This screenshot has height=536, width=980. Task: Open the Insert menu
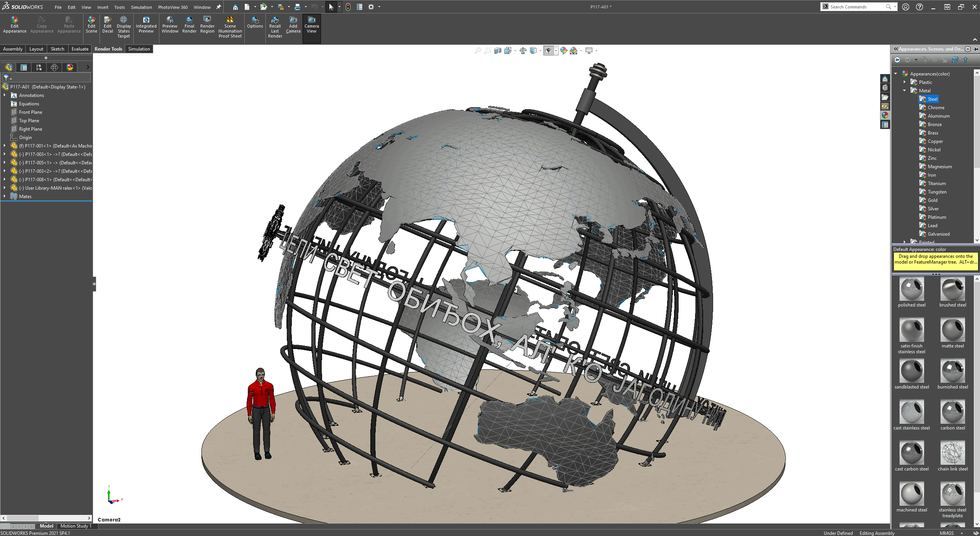pos(103,7)
